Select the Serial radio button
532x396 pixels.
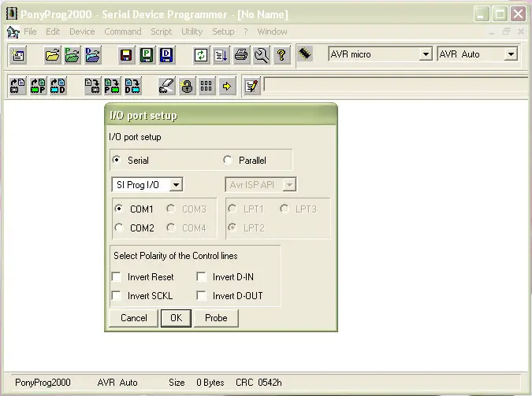(117, 160)
